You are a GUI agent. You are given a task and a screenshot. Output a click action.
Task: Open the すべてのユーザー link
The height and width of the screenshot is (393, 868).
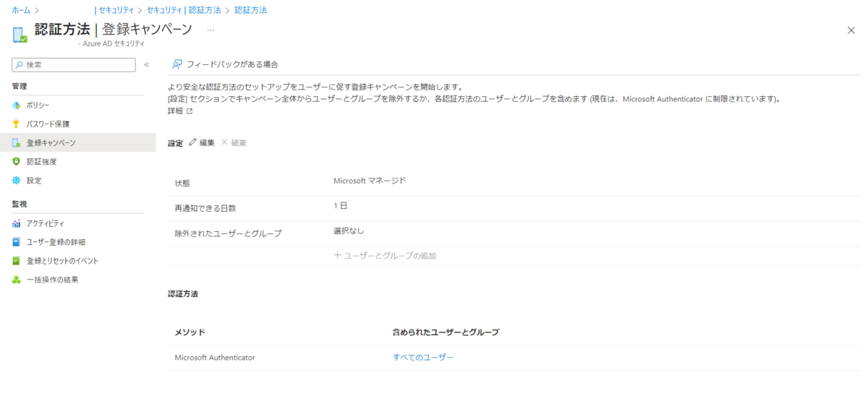[423, 357]
